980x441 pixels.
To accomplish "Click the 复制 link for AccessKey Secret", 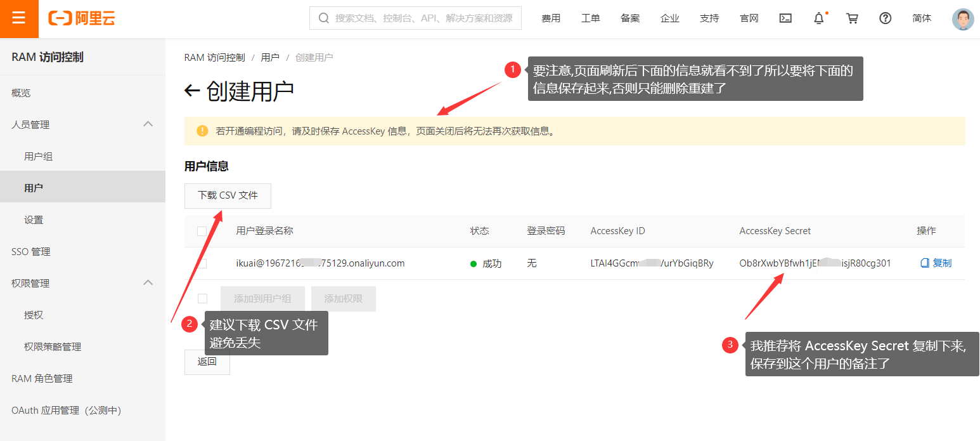I will pos(936,263).
